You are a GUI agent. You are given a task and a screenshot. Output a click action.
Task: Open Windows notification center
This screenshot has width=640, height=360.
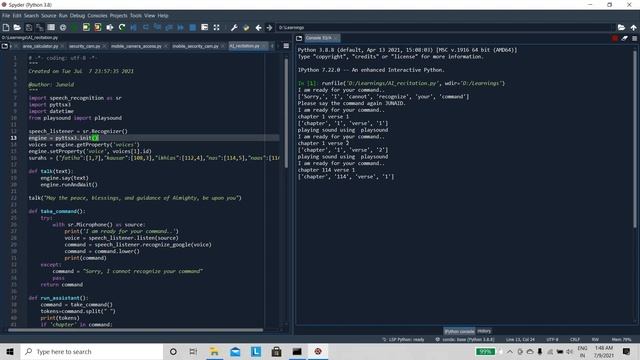(x=627, y=351)
